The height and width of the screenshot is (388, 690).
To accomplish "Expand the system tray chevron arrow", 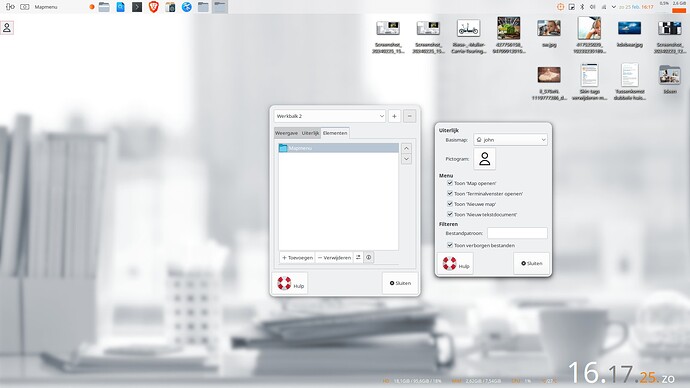I will [x=613, y=7].
